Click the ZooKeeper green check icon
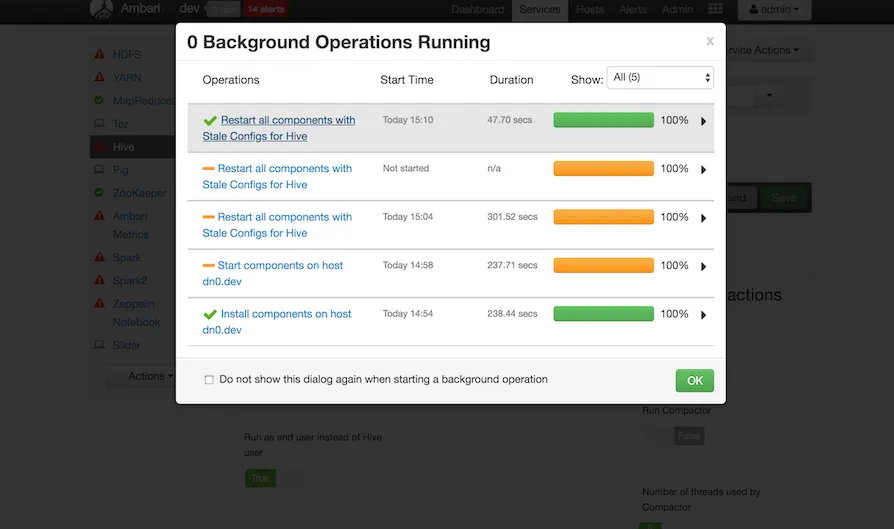Screen dimensions: 894x529 pos(99,193)
